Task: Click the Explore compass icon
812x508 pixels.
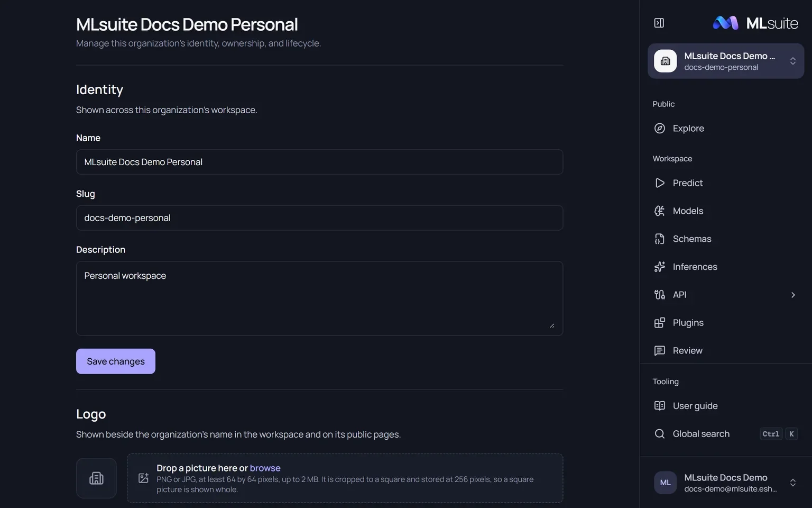Action: point(660,128)
